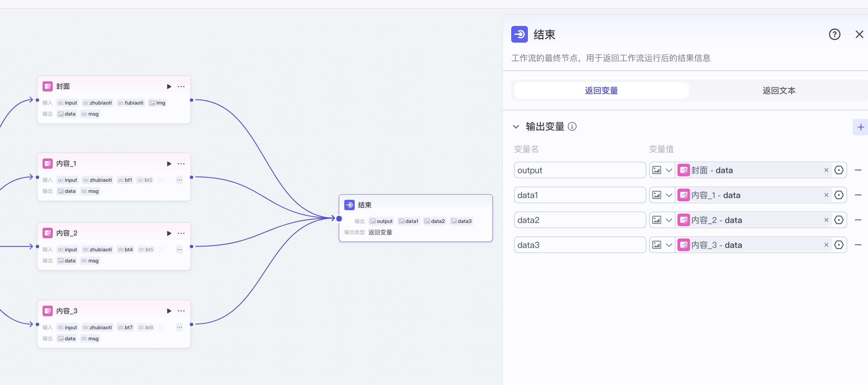Expand hidden inputs of 内容_1 node
The image size is (868, 385).
coord(179,180)
